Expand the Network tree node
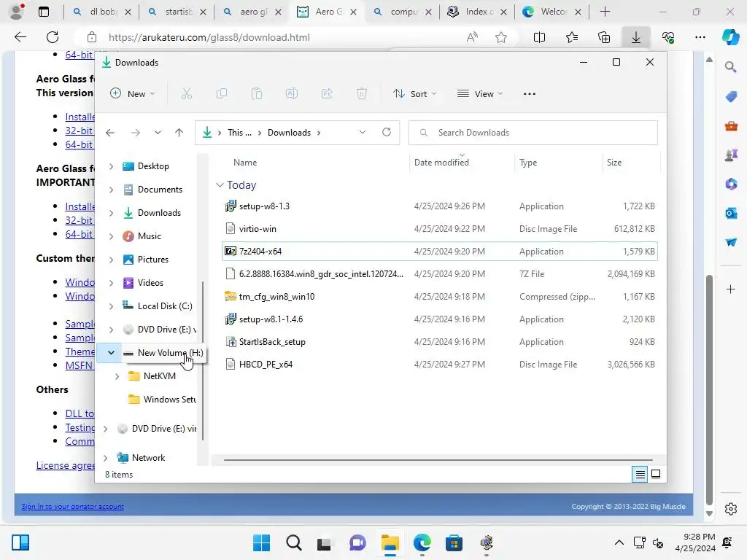Viewport: 747px width, 560px height. [105, 458]
